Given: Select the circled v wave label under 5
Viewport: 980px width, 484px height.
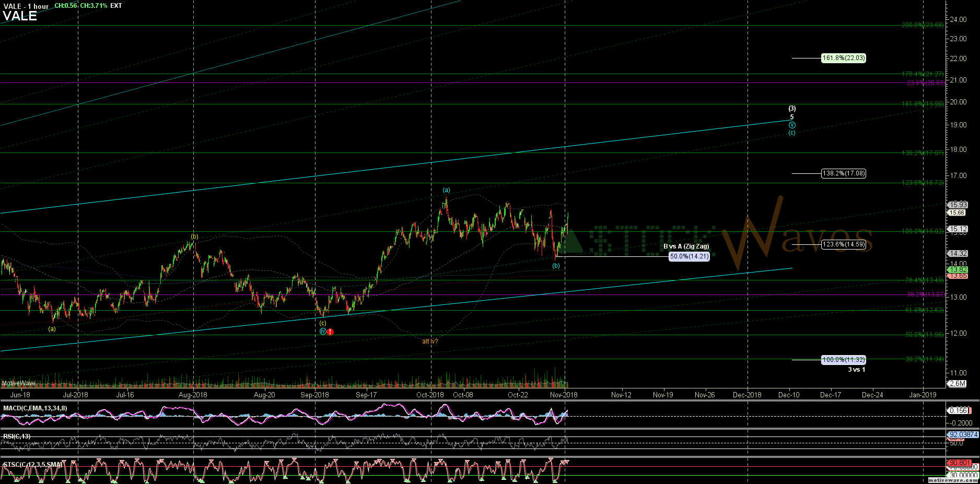Looking at the screenshot, I should [x=792, y=125].
